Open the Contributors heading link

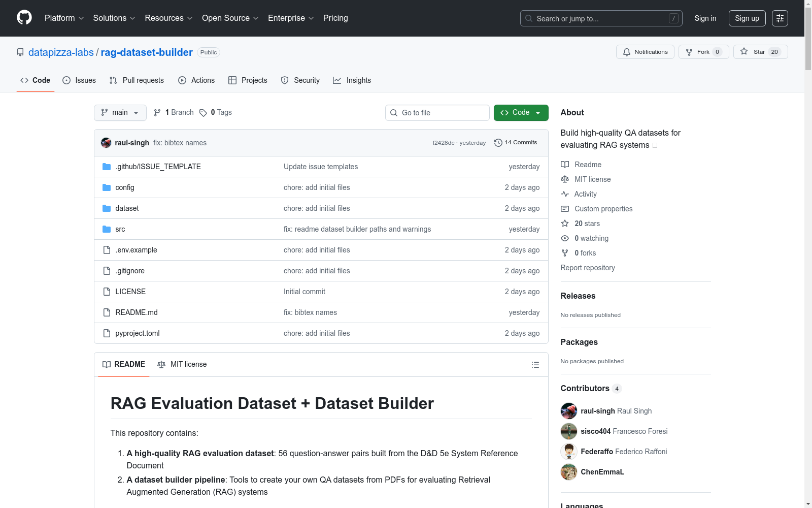click(591, 388)
